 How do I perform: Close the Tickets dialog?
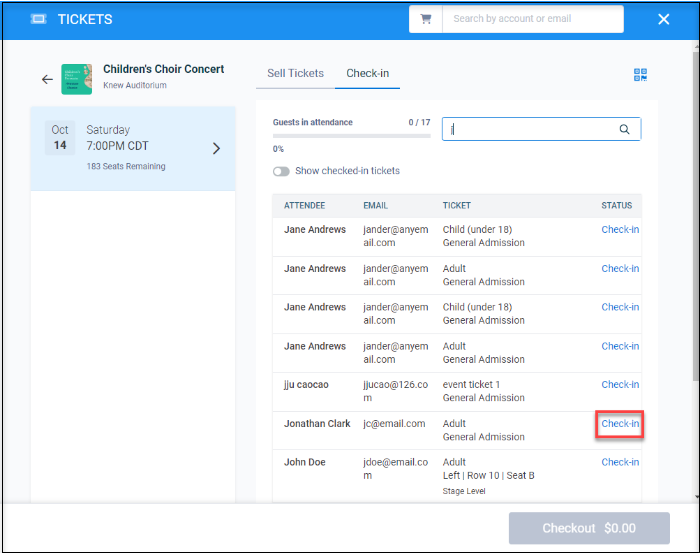pos(663,19)
